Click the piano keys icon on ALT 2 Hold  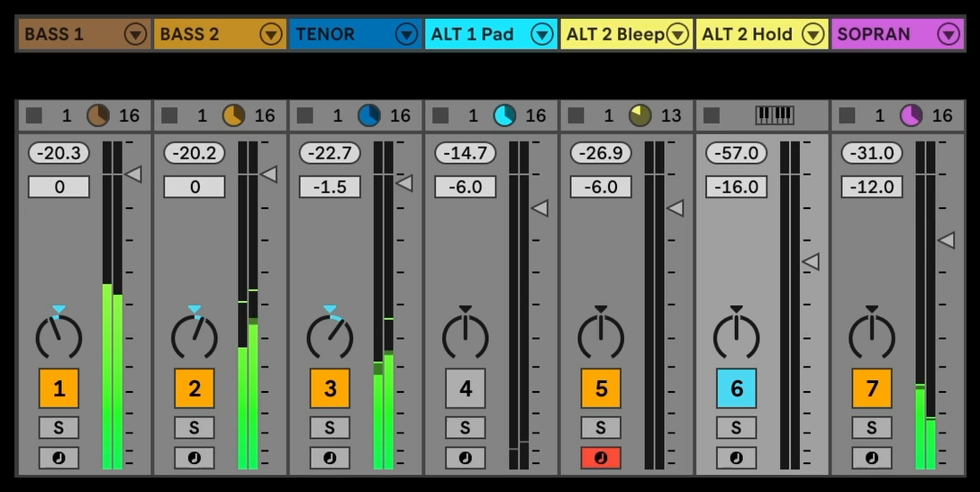point(774,115)
